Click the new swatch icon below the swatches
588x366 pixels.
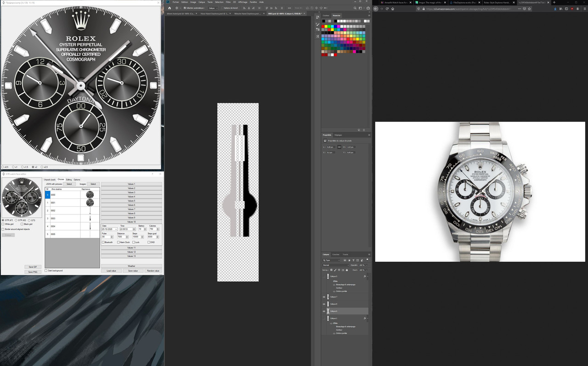tap(359, 130)
